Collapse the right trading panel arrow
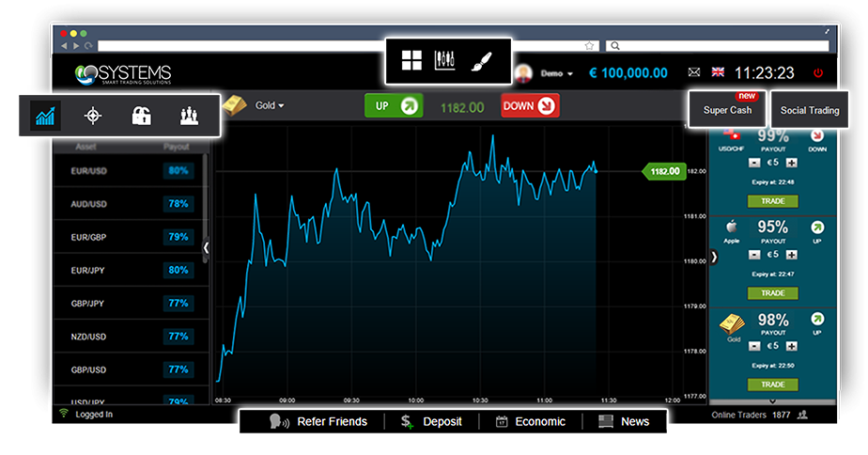This screenshot has height=455, width=868. click(714, 257)
